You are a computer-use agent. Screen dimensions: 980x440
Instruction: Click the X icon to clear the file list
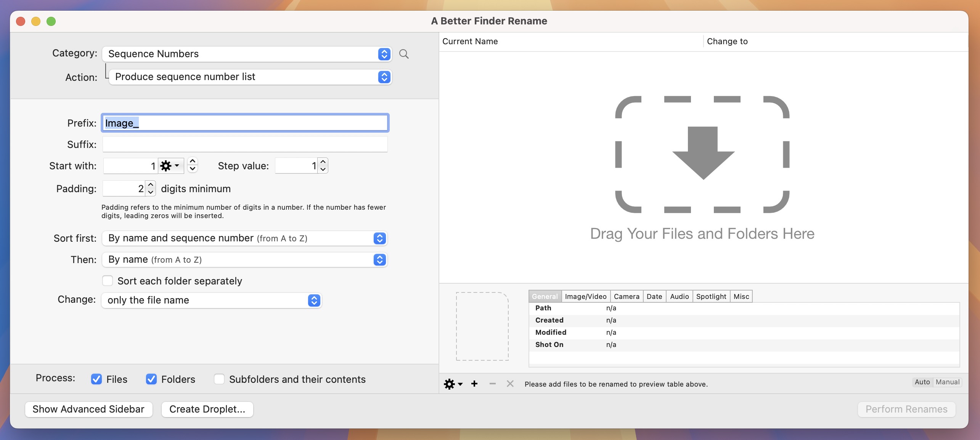pos(510,384)
